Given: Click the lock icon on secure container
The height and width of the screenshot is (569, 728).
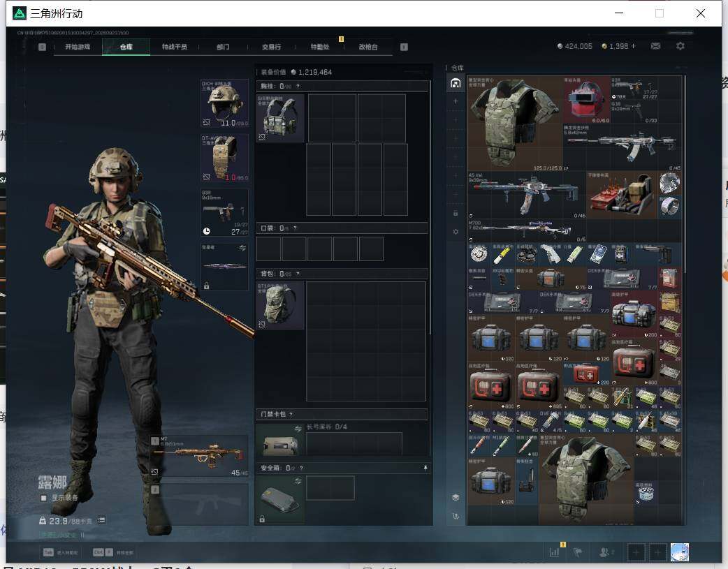Looking at the screenshot, I should click(x=262, y=519).
